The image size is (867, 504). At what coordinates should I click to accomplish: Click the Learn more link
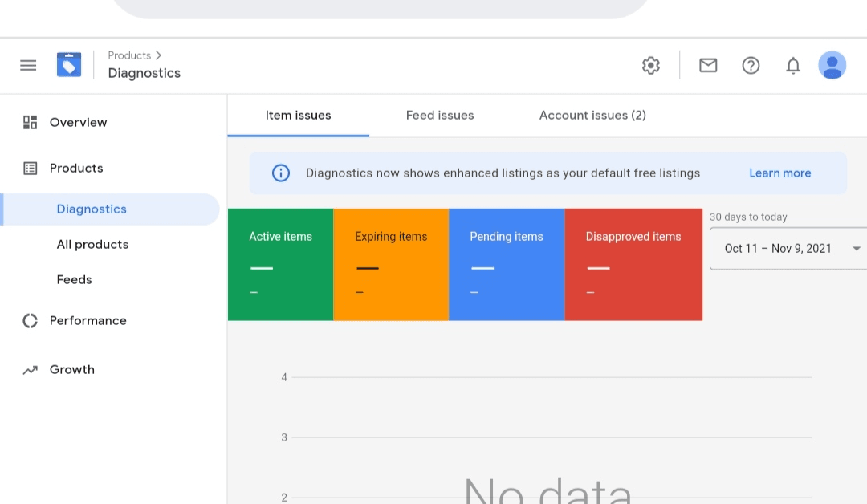point(779,173)
